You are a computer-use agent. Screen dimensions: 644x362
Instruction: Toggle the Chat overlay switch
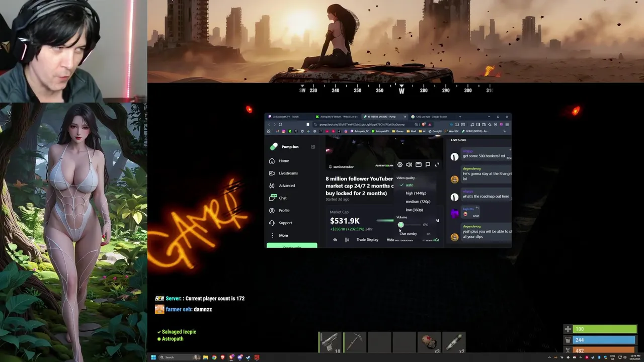point(428,234)
